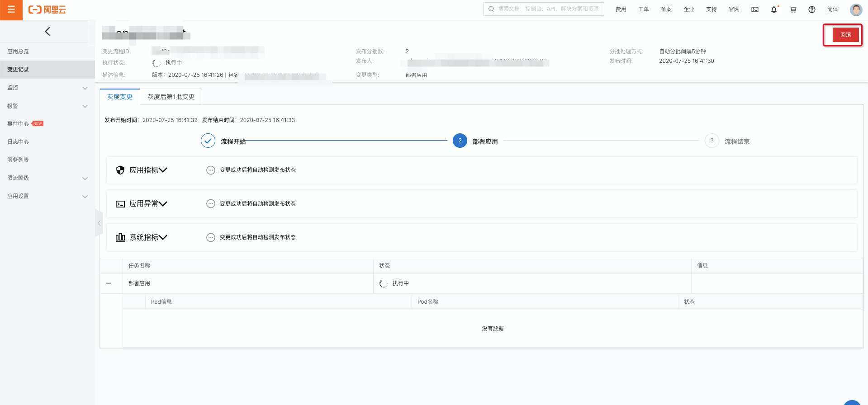Click step 3 circle 流程结束

click(711, 141)
